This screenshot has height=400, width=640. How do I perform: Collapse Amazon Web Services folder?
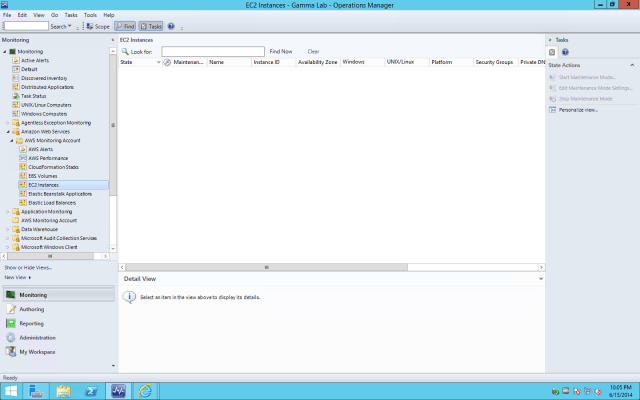point(8,132)
